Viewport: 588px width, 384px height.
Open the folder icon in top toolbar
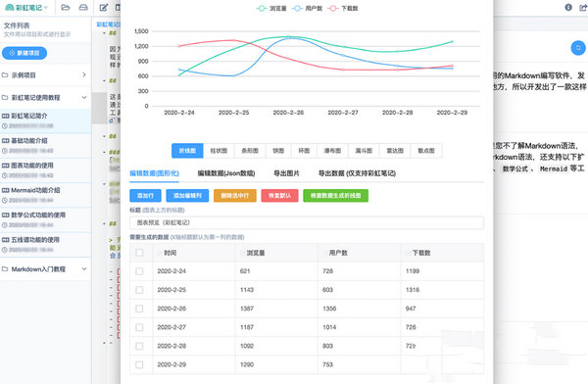66,8
